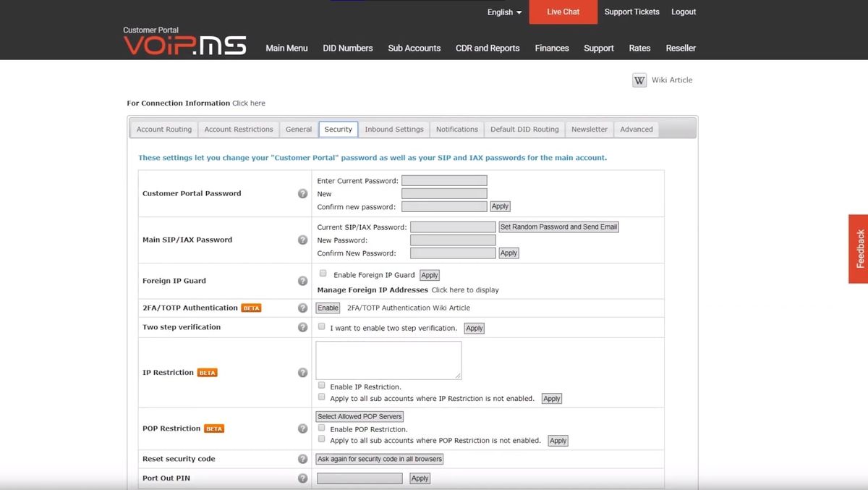
Task: Click the Port Out PIN help icon
Action: [x=302, y=478]
